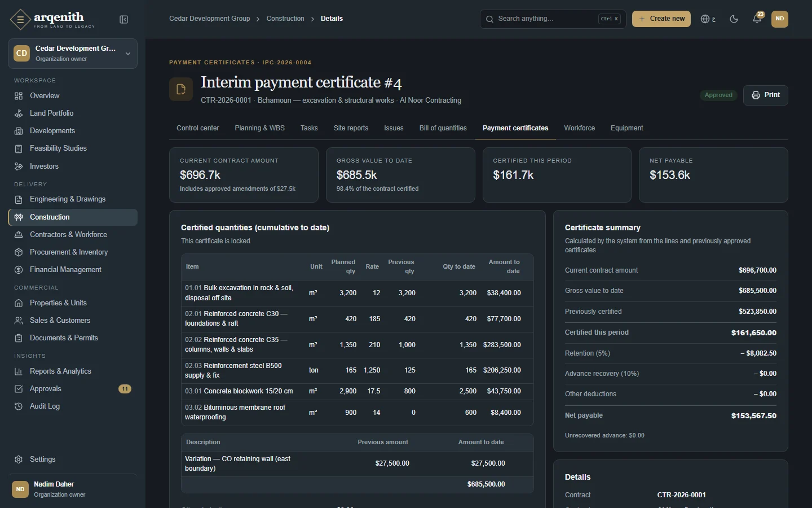
Task: Click the Create new button
Action: tap(661, 19)
